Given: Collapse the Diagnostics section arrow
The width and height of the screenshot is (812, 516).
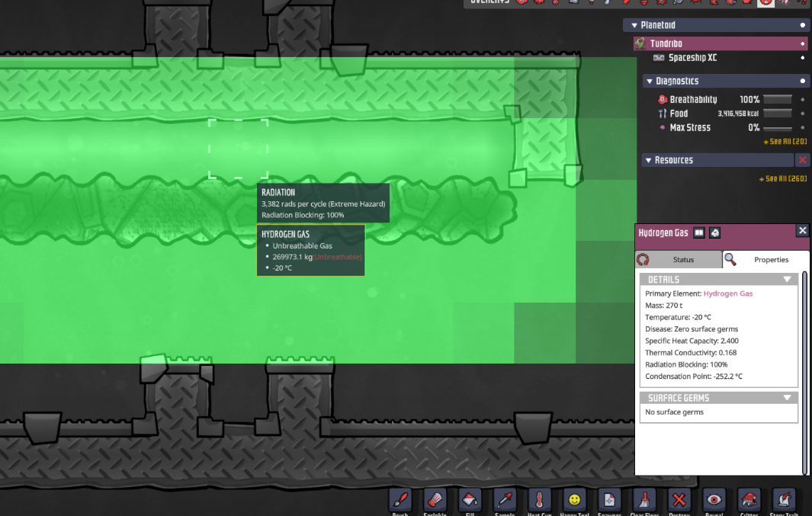Looking at the screenshot, I should click(x=650, y=82).
